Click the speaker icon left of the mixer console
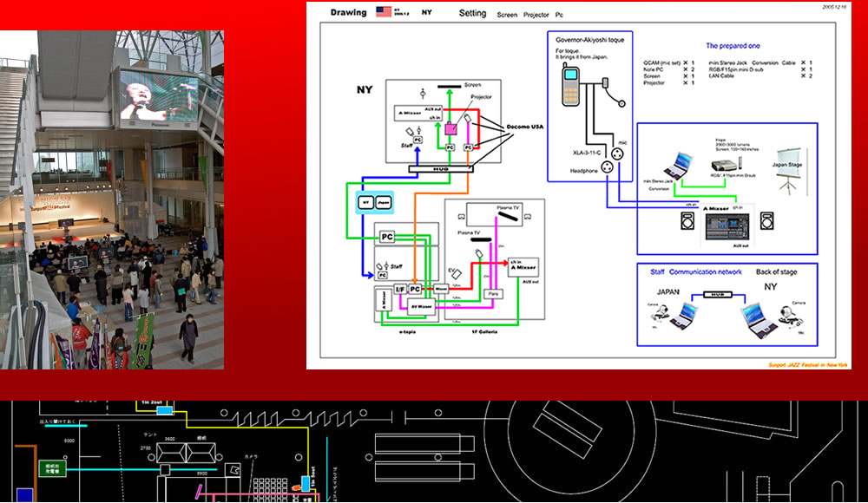The image size is (868, 503). pos(687,221)
